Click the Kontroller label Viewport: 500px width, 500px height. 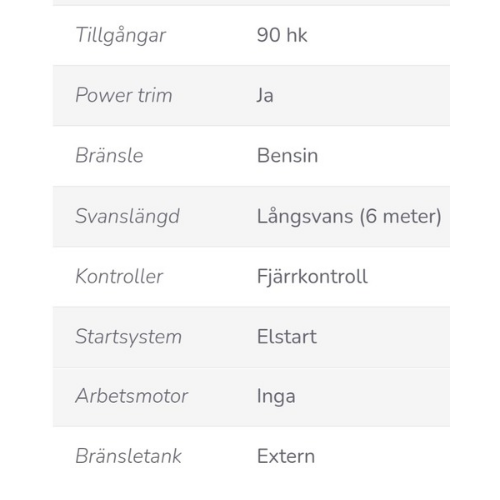point(119,276)
